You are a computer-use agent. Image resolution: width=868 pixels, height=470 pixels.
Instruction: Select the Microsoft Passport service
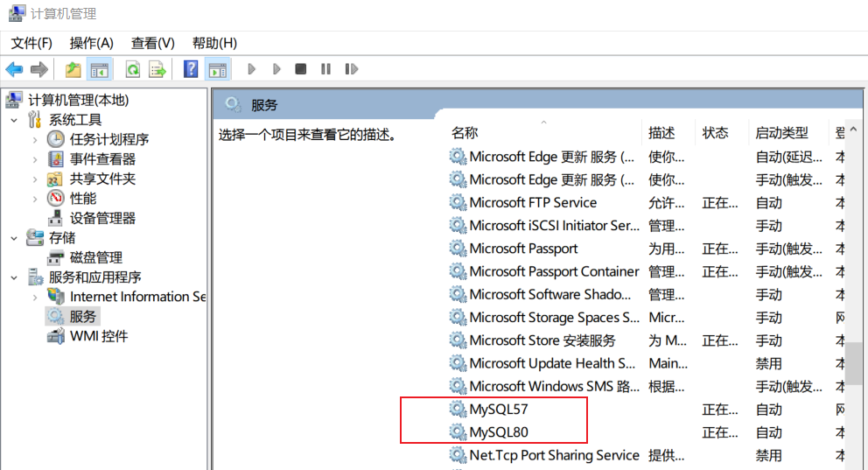(523, 249)
